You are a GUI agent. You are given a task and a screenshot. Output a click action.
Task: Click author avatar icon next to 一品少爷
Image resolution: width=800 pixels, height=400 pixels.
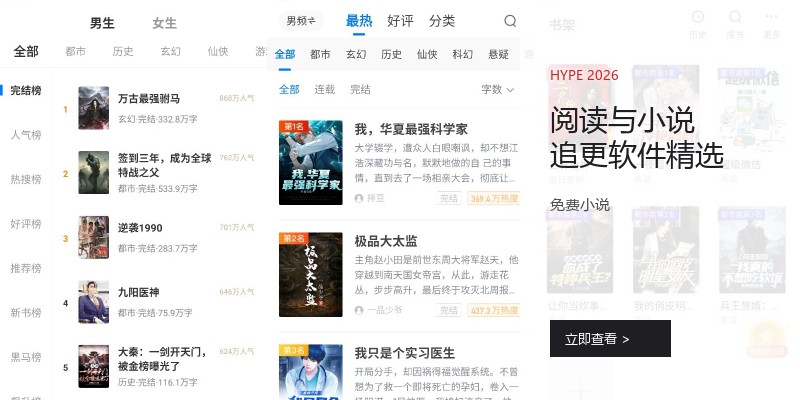359,310
